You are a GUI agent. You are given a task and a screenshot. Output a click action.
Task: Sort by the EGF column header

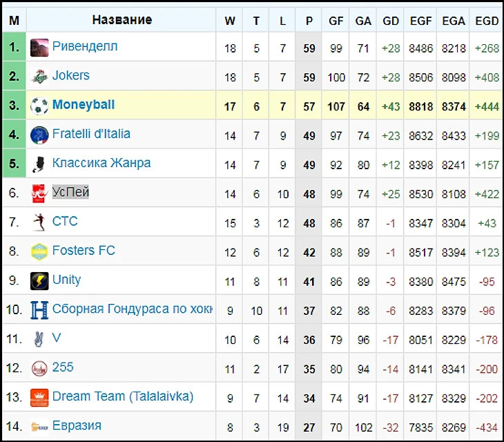click(x=420, y=21)
